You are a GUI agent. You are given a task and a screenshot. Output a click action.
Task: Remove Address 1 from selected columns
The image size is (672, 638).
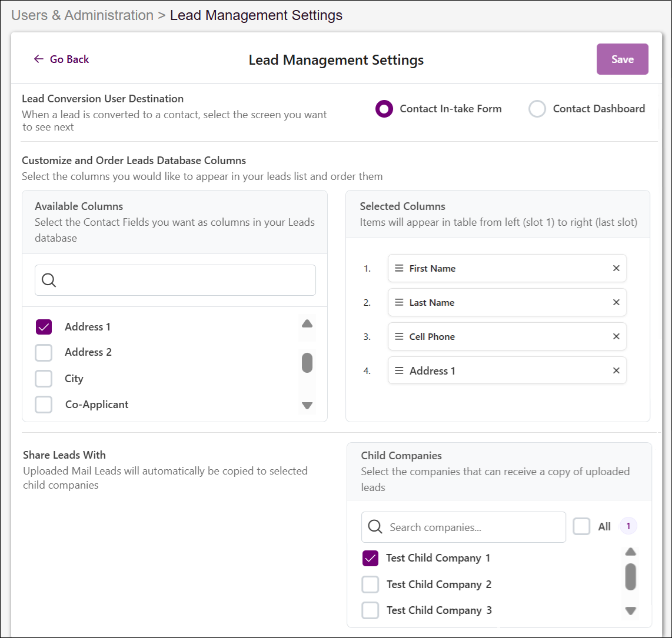pos(616,370)
